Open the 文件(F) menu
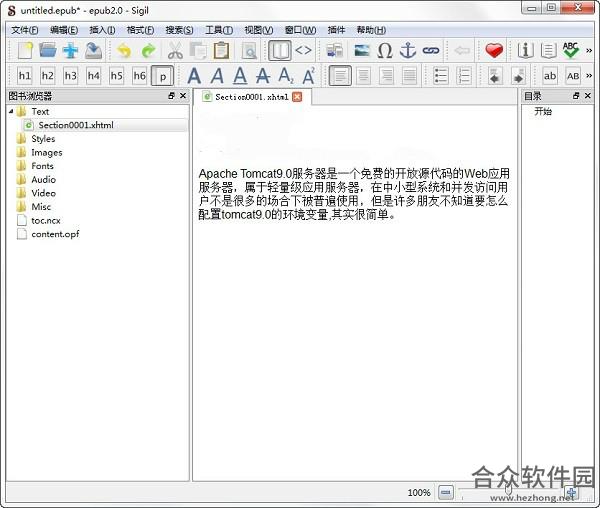This screenshot has height=508, width=600. [x=24, y=30]
